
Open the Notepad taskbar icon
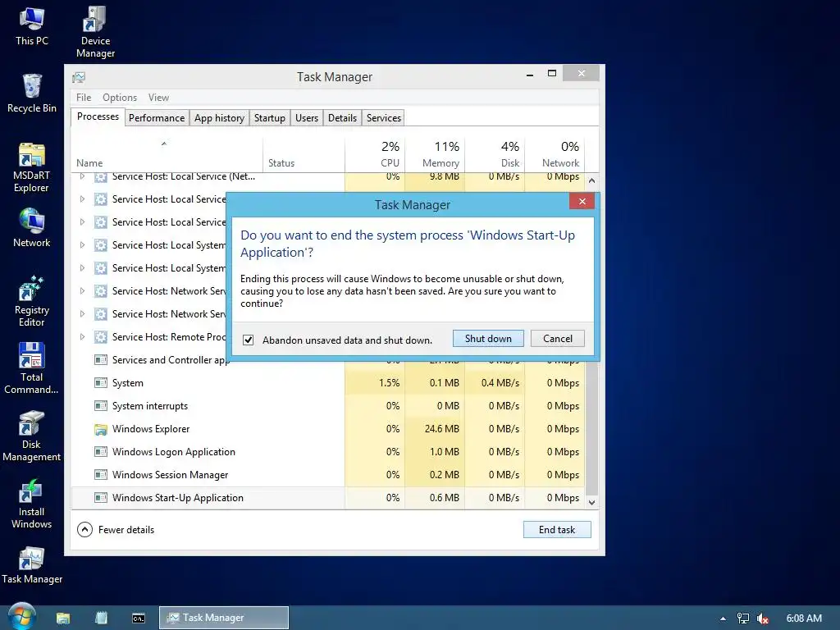click(x=101, y=618)
